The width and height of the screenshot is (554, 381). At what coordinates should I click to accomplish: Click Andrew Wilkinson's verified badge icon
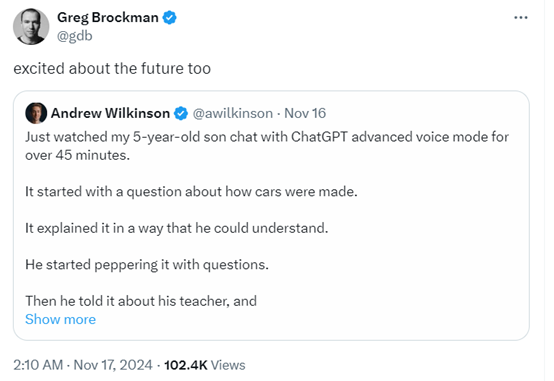click(181, 113)
